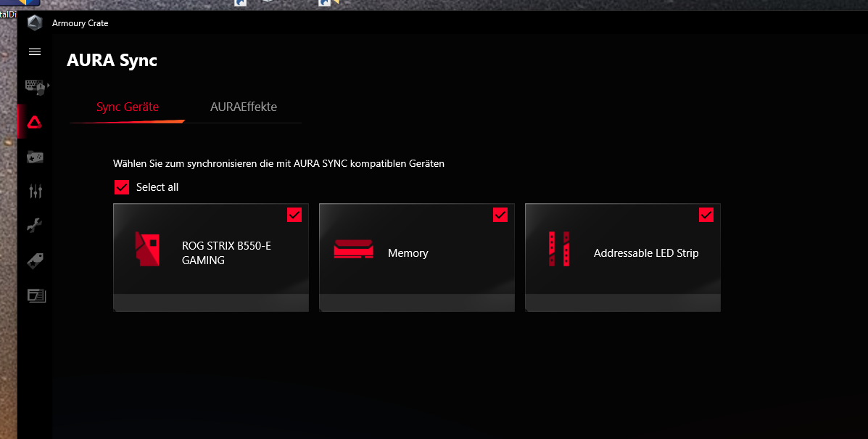Click the Armoury Crate window title
868x439 pixels.
tap(80, 23)
